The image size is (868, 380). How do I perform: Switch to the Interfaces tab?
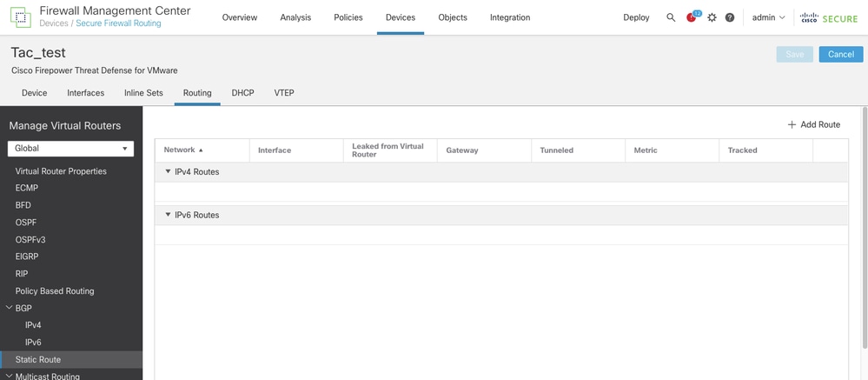click(86, 93)
